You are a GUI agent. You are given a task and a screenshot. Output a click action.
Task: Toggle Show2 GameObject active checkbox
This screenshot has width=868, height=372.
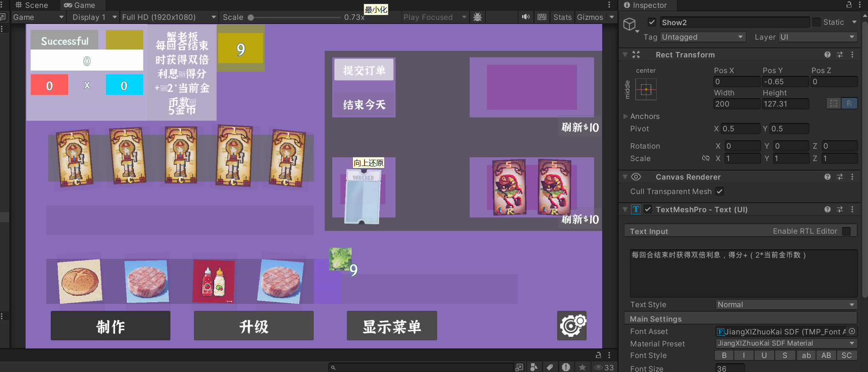[652, 22]
